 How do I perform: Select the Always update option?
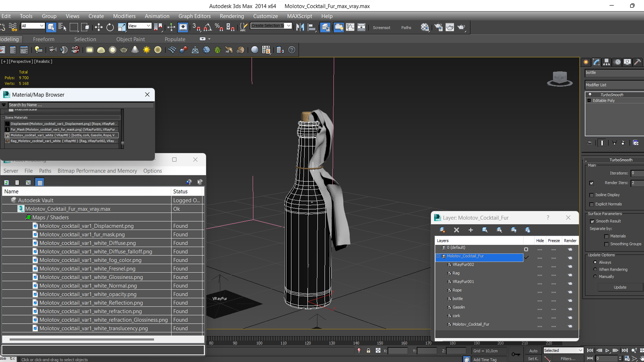pyautogui.click(x=595, y=262)
